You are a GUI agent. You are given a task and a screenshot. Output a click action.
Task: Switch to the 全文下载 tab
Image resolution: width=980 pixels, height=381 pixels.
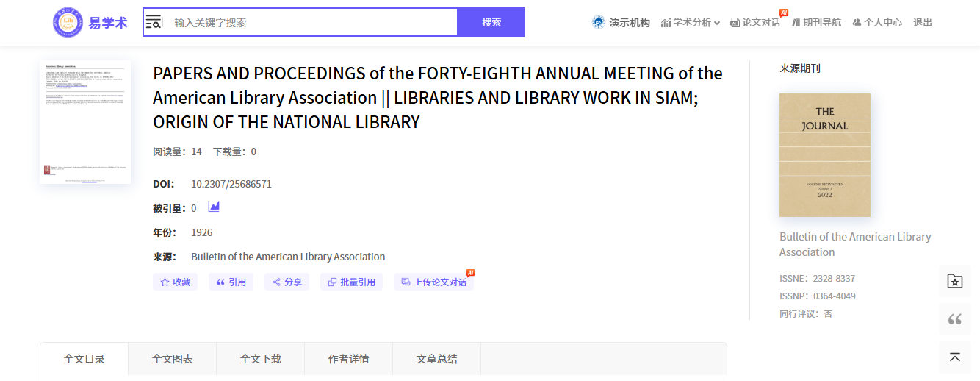tap(261, 359)
